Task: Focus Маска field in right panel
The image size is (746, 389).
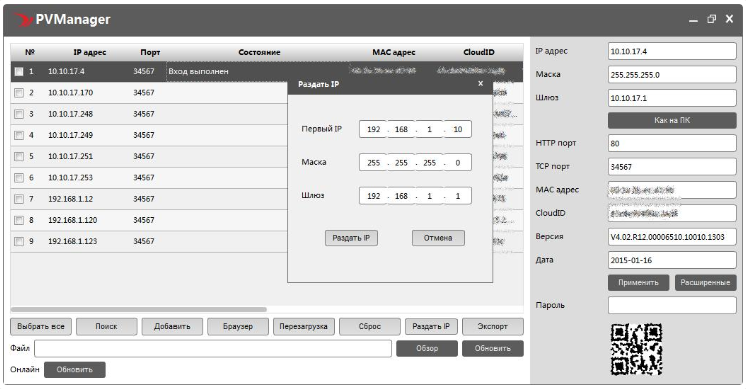Action: [x=672, y=75]
